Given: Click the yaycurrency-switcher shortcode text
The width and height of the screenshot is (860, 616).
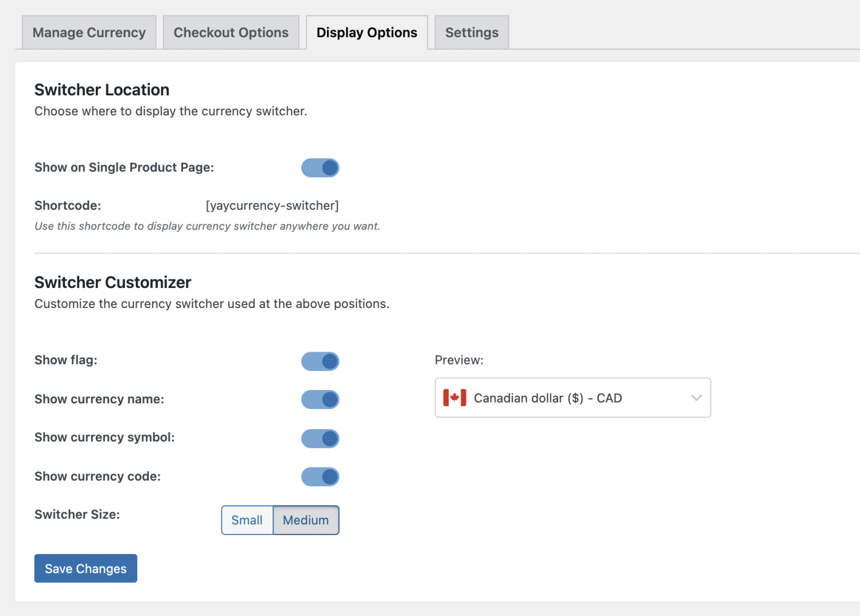Looking at the screenshot, I should (x=272, y=206).
